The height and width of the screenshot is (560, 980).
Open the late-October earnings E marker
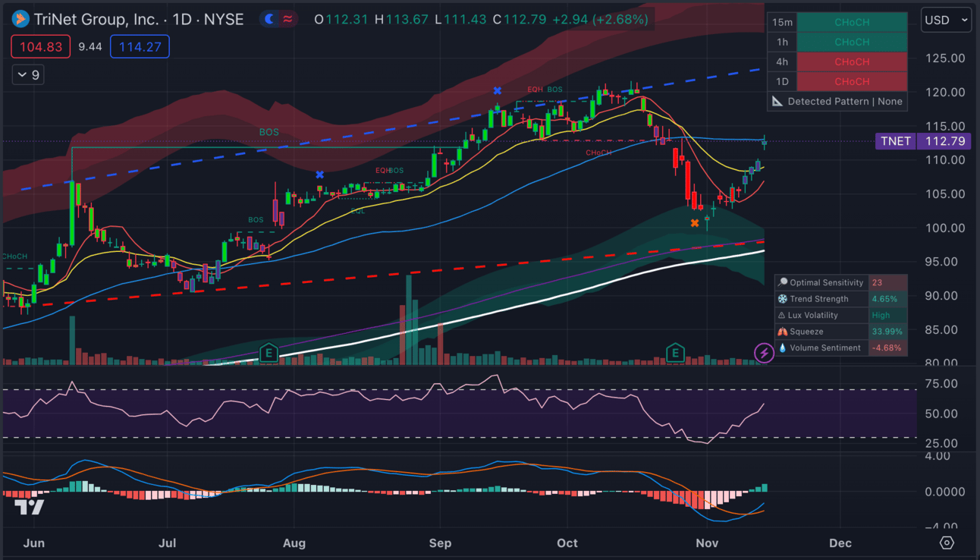coord(675,352)
